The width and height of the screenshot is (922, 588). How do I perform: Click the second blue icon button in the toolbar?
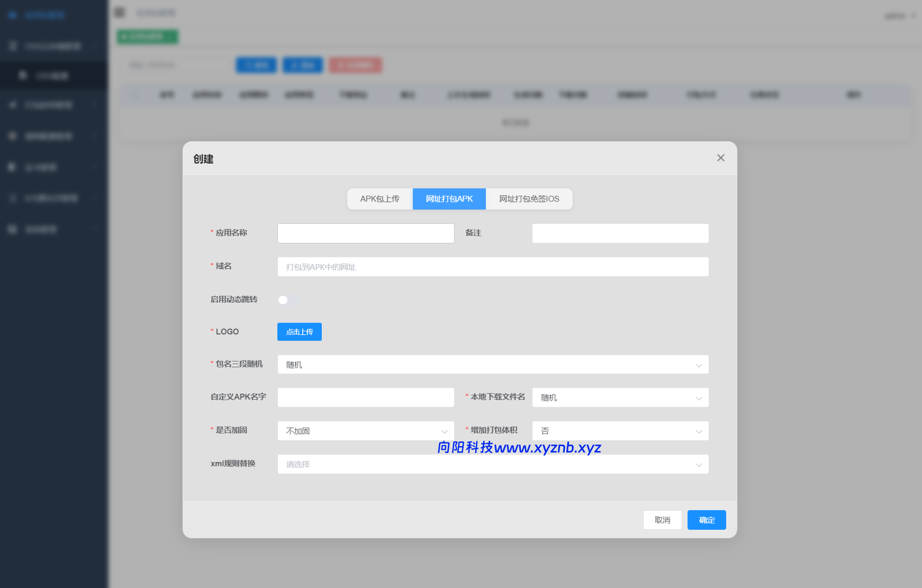point(303,65)
